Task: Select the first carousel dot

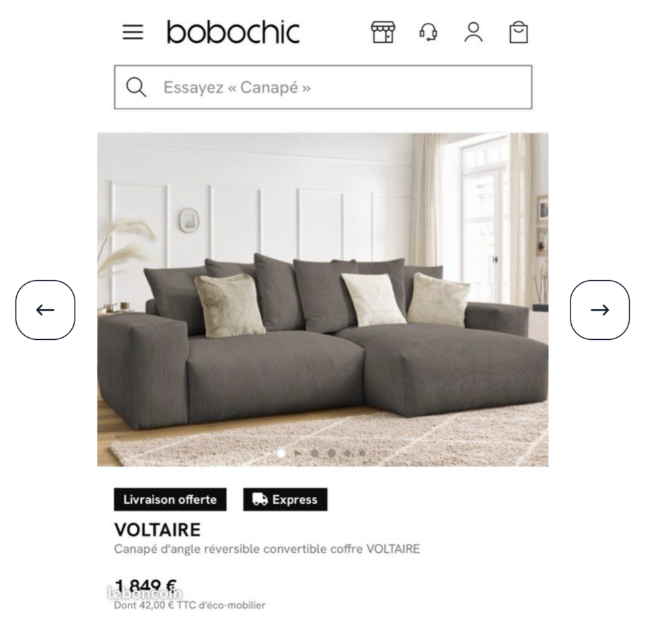Action: [x=281, y=453]
